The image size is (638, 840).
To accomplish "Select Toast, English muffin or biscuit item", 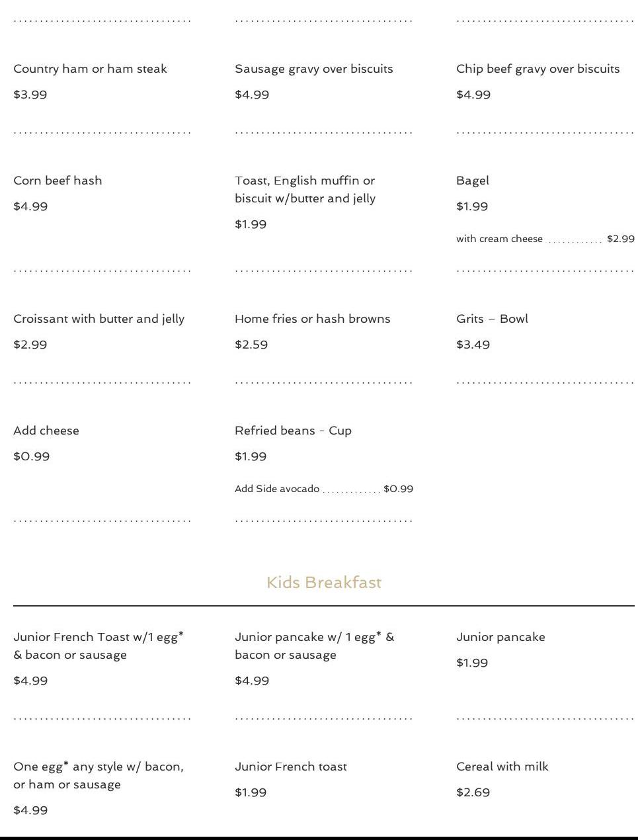I will point(305,189).
